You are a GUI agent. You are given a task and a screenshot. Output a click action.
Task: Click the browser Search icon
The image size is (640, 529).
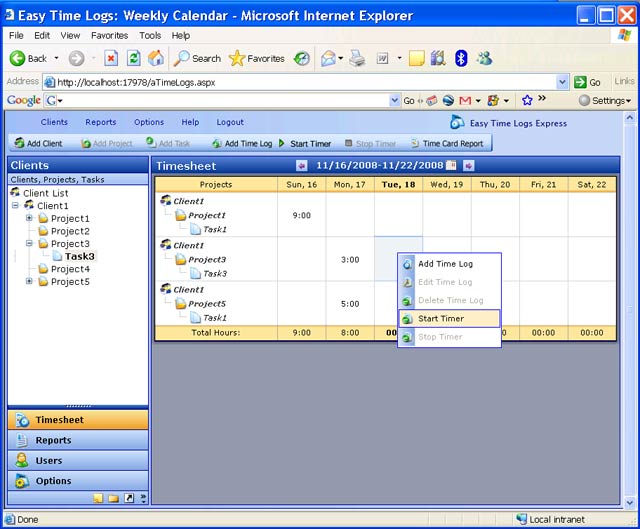coord(182,58)
